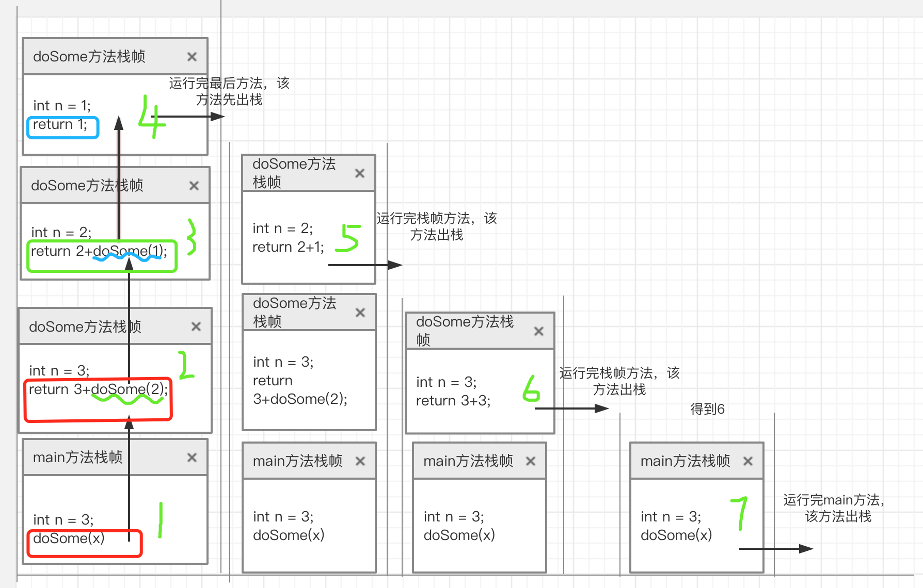Close the doSome frame with red-boxed 'return 3+doSome(2);'
923x588 pixels.
coord(196,326)
